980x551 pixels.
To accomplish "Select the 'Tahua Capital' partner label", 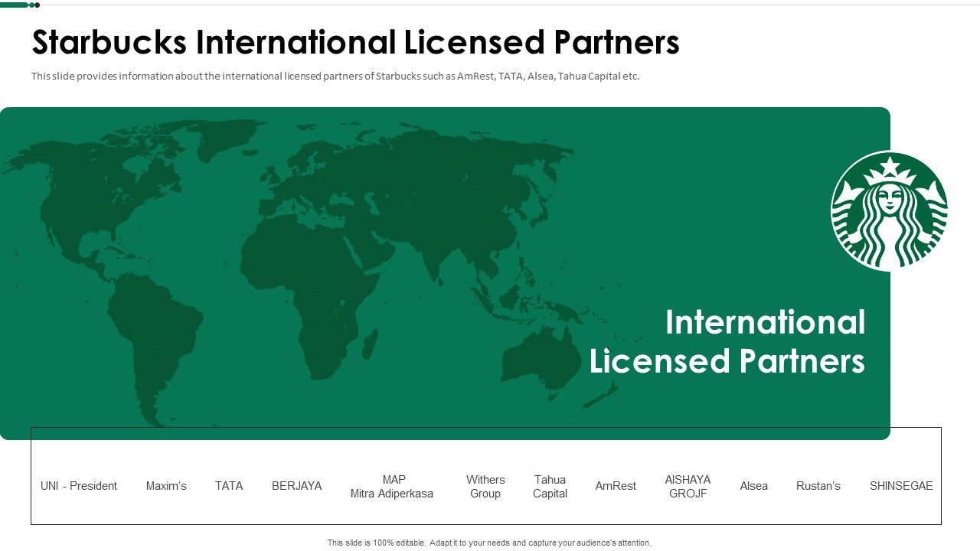I will 550,487.
